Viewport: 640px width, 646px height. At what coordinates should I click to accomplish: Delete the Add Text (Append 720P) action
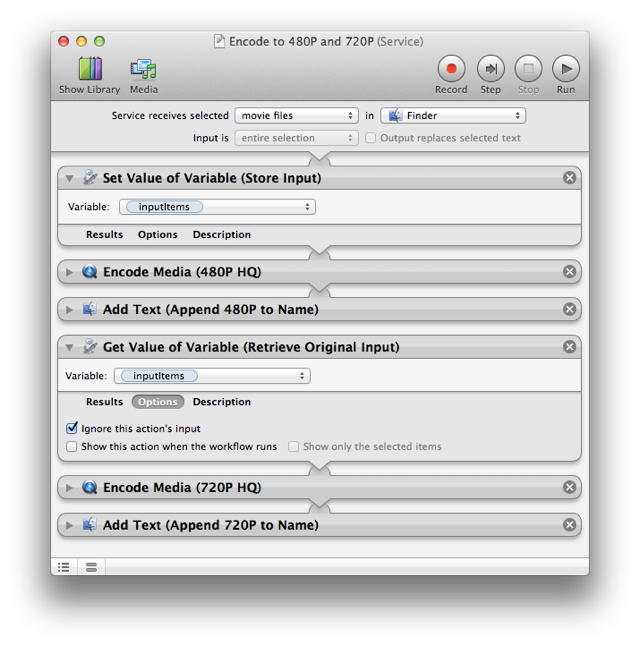(569, 525)
